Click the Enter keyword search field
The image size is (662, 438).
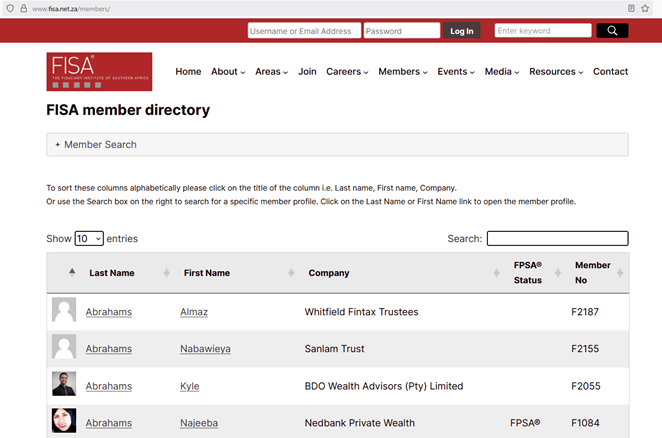coord(543,30)
